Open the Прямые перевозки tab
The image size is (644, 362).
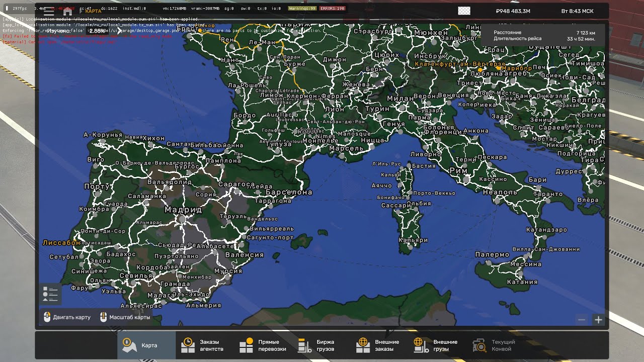tap(264, 345)
